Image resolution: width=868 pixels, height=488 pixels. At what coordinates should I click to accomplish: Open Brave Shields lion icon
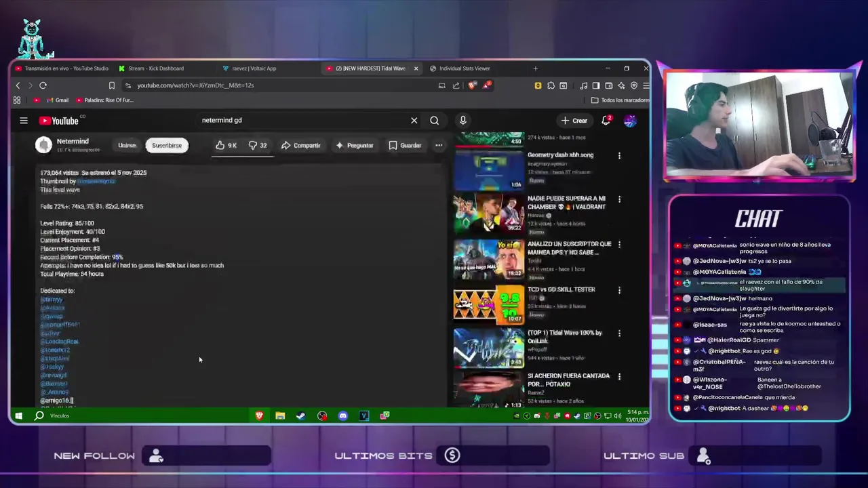pos(473,85)
